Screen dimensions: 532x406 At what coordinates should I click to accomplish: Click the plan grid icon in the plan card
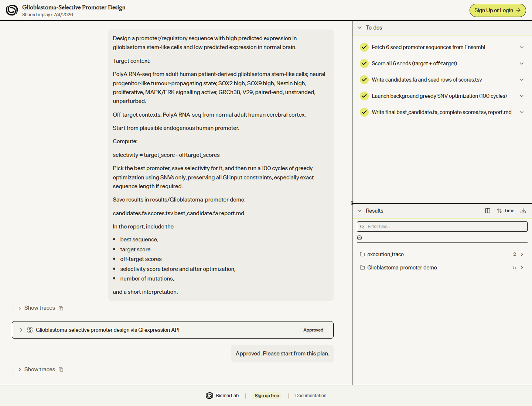(30, 330)
